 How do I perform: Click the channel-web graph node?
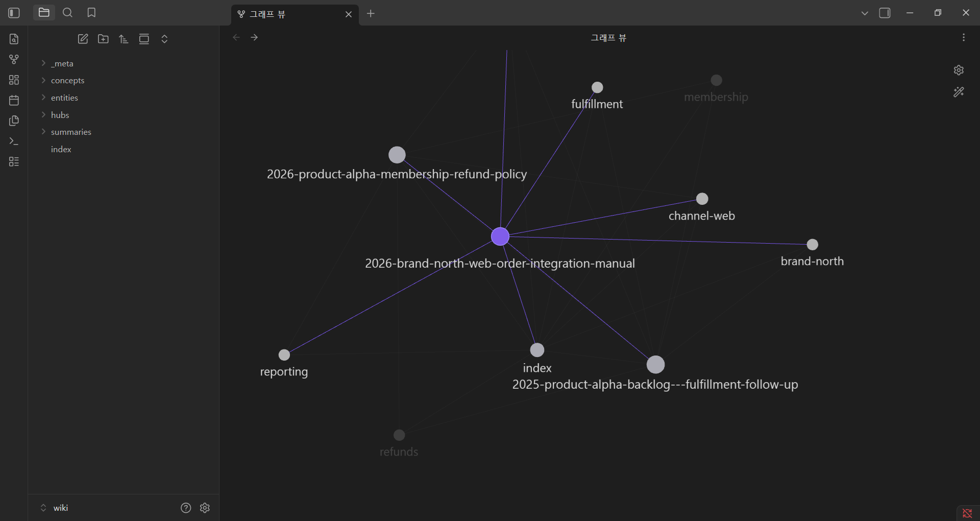coord(702,199)
